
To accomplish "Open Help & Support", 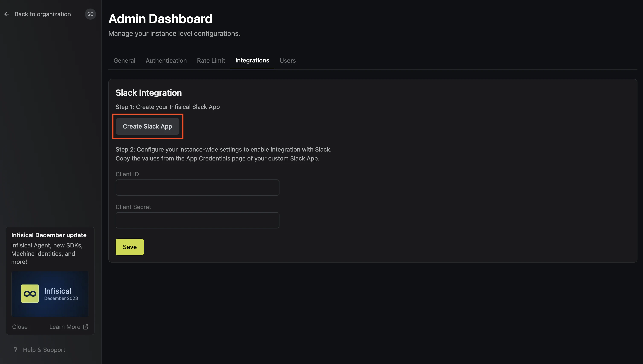I will (x=44, y=350).
